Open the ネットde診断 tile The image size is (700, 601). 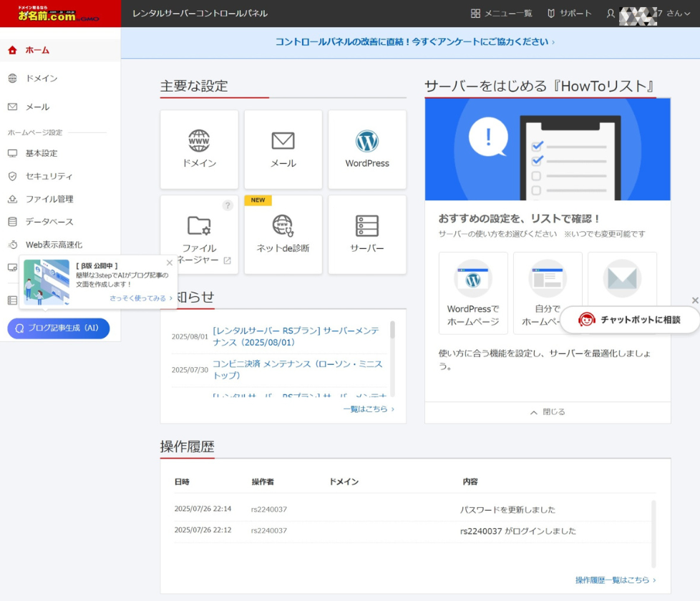pos(283,235)
